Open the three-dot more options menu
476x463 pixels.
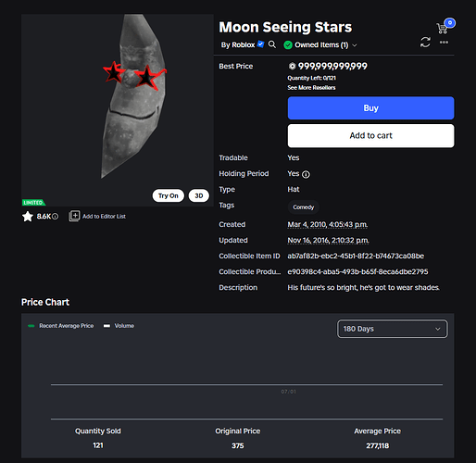444,43
